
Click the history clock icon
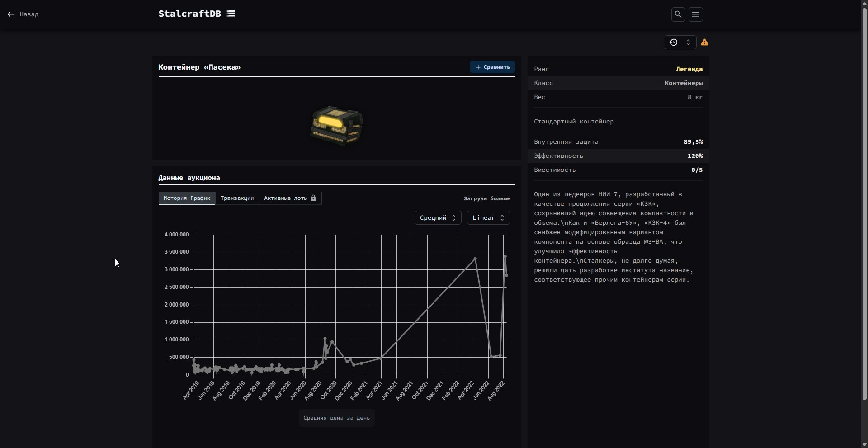674,42
